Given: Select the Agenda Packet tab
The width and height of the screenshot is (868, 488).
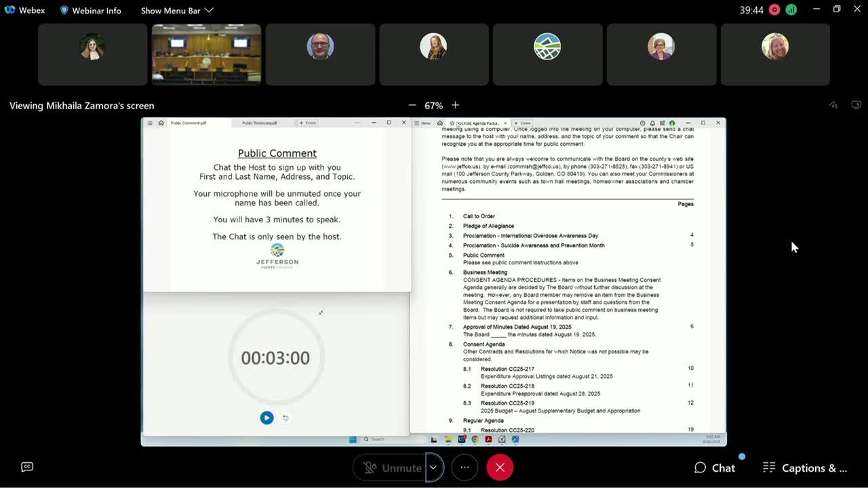Looking at the screenshot, I should [477, 123].
